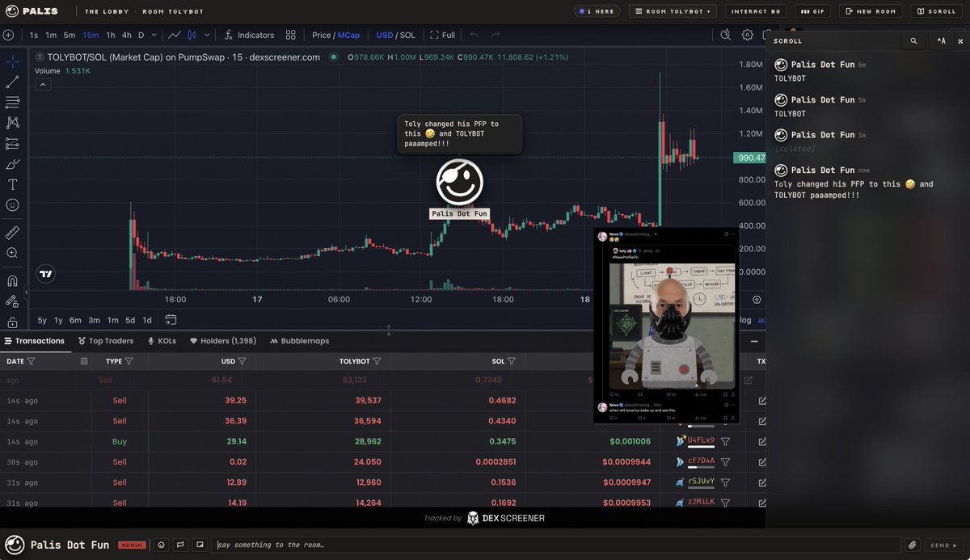Create a New Room
The image size is (970, 560).
871,11
